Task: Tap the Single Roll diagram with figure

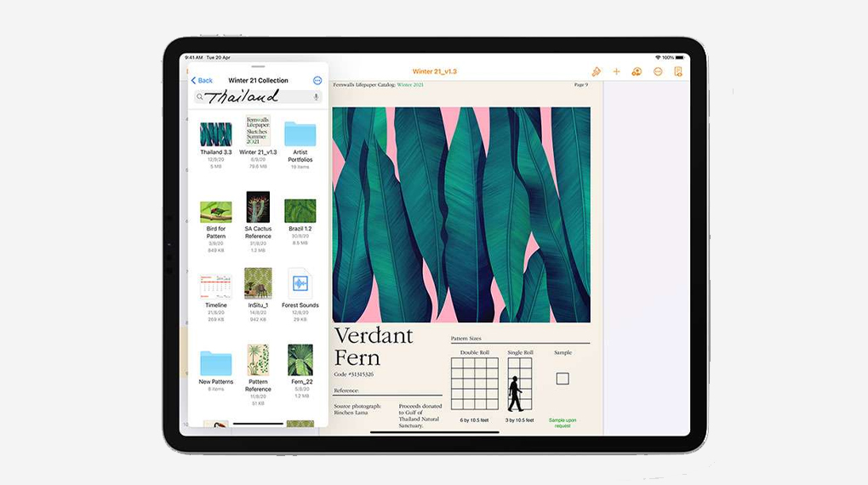Action: (x=520, y=385)
